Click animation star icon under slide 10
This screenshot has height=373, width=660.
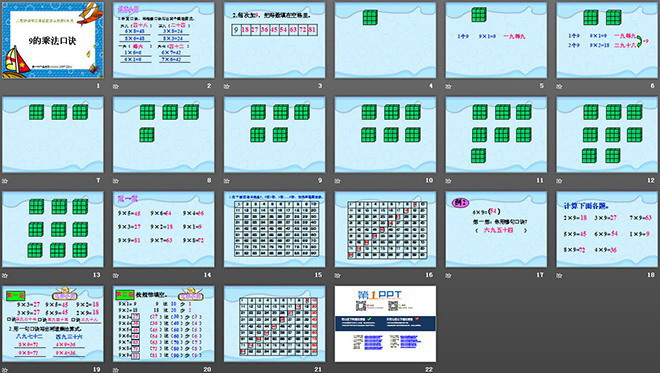[338, 181]
